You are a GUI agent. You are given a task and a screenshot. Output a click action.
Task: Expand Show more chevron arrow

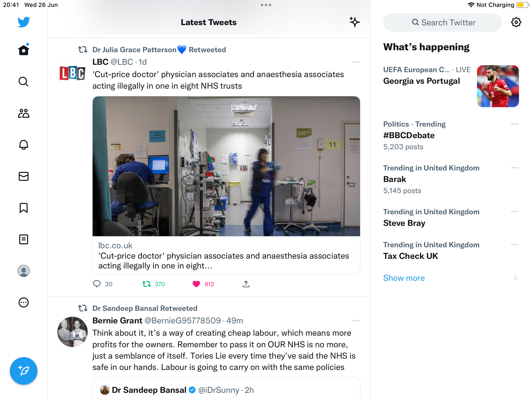tap(515, 278)
